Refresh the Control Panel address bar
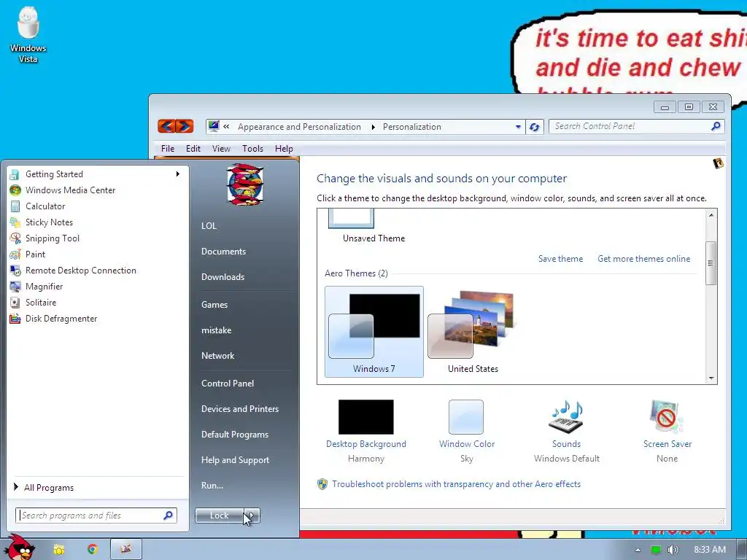This screenshot has width=747, height=560. coord(535,127)
